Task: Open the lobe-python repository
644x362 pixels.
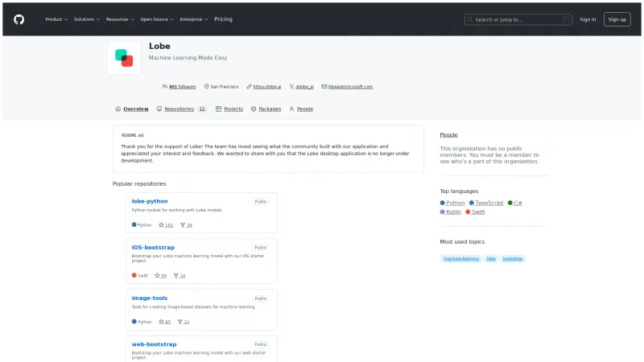Action: 150,201
